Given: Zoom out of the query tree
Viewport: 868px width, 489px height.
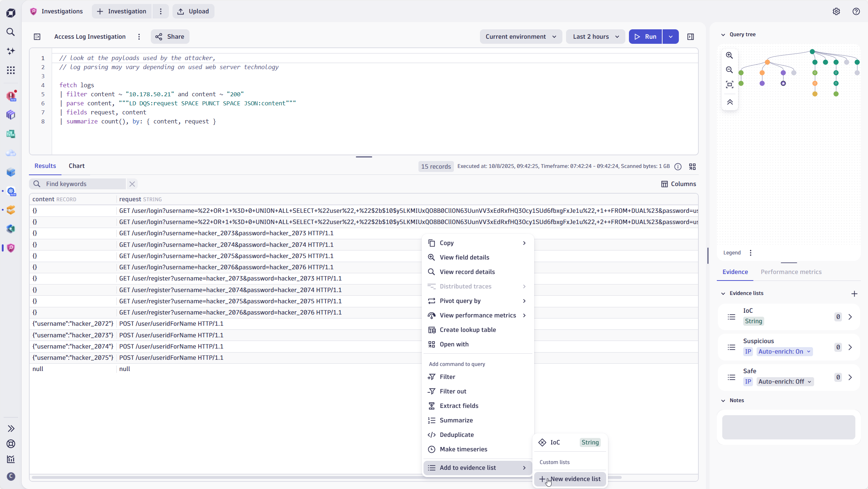Looking at the screenshot, I should 729,70.
